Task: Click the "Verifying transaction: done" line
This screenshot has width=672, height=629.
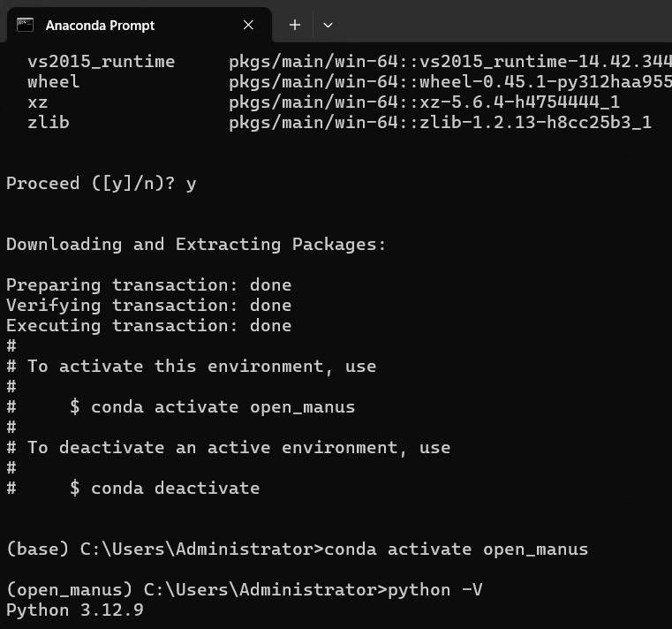Action: (148, 305)
